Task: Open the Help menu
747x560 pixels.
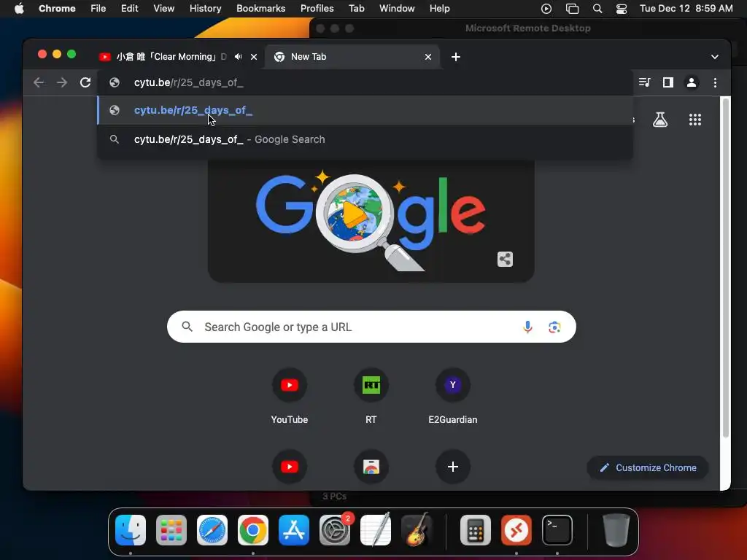Action: (x=439, y=9)
